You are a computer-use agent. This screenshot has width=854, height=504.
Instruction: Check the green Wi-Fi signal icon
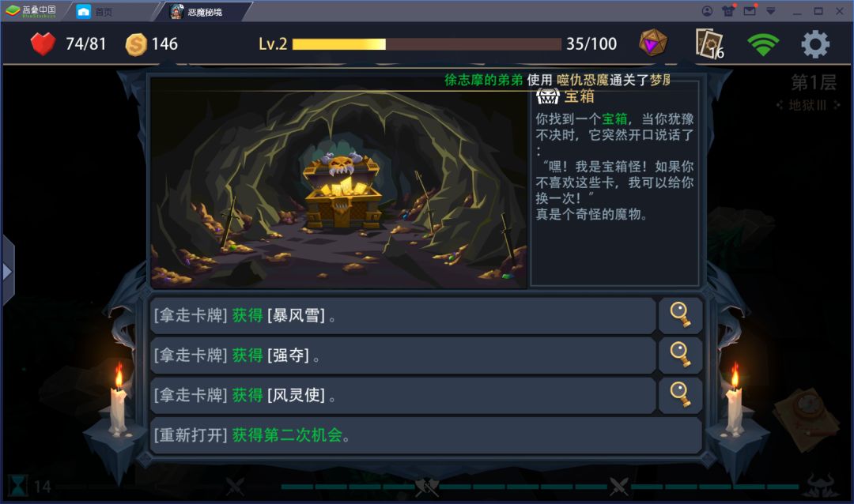tap(763, 44)
